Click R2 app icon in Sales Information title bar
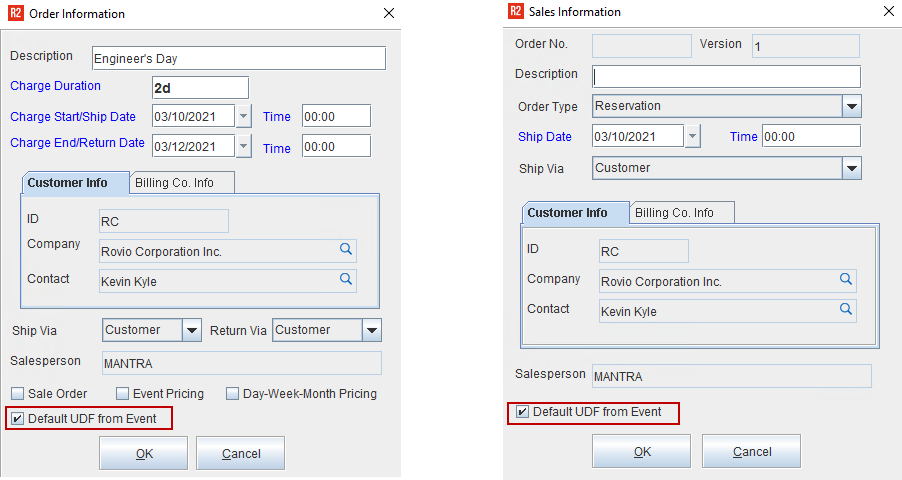Screen dimensions: 902x480 (516, 12)
